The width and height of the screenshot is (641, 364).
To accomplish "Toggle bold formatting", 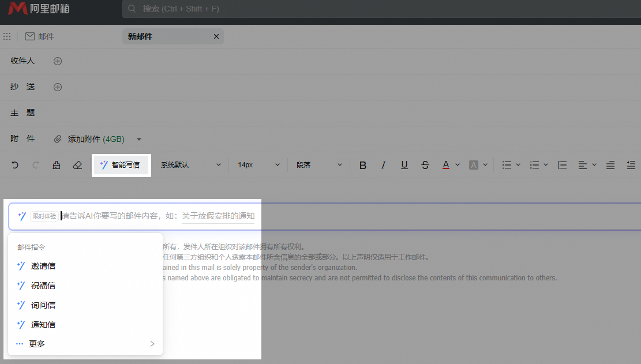I will [x=363, y=165].
